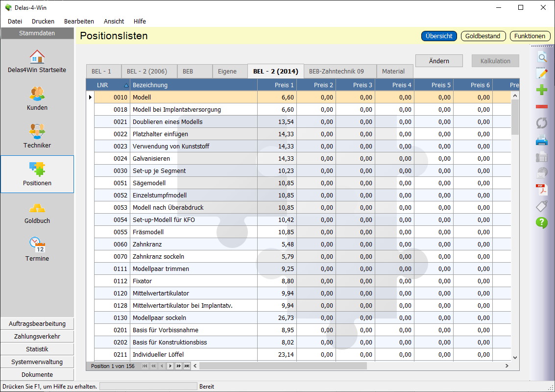The height and width of the screenshot is (392, 555).
Task: Expand the Statistik sidebar group
Action: tap(37, 349)
